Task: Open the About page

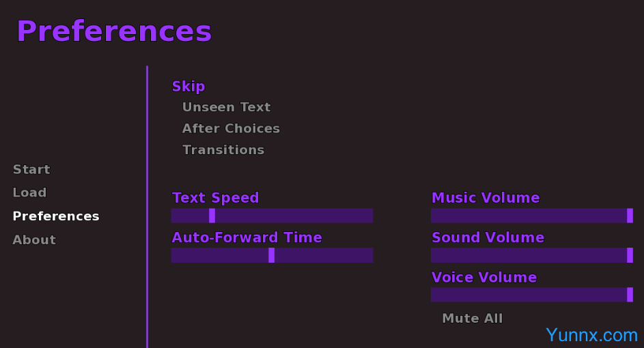Action: (34, 240)
